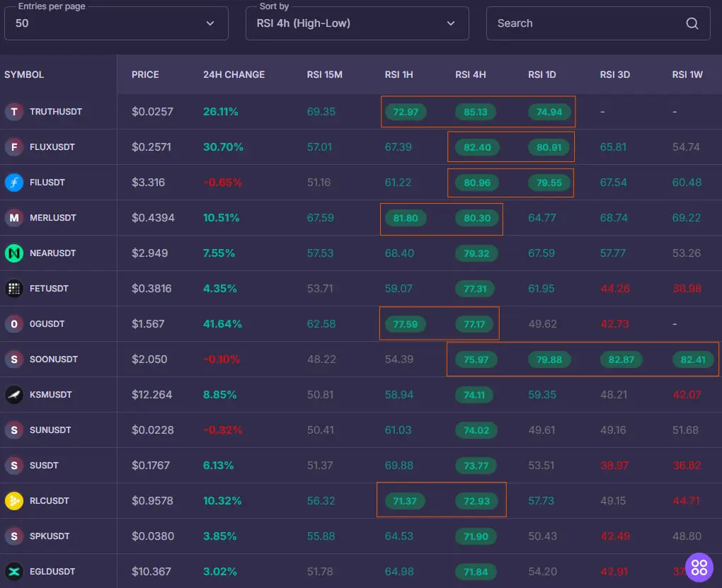This screenshot has width=722, height=588.
Task: Sort by the RSI 4H column header
Action: pyautogui.click(x=471, y=75)
